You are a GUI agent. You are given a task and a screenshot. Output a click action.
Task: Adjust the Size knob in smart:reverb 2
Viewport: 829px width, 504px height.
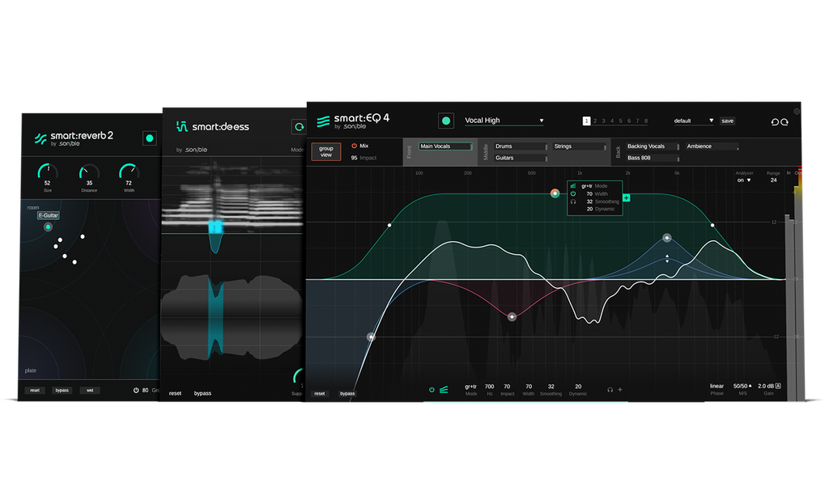tap(48, 172)
